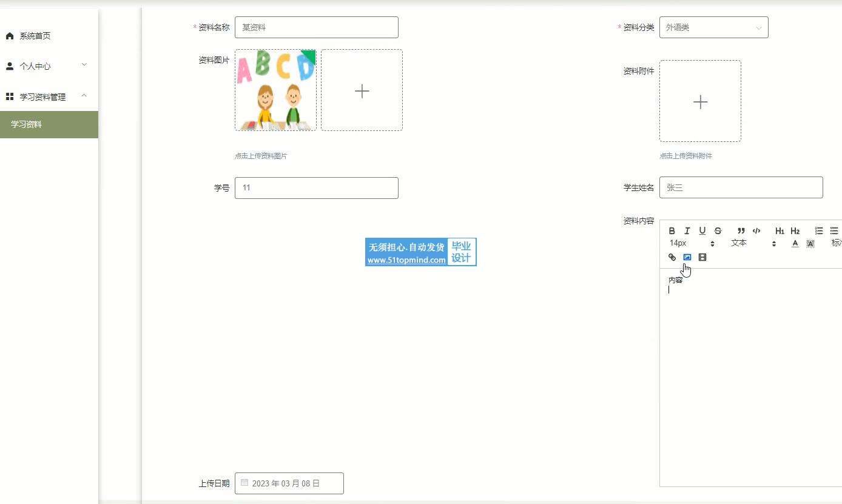Screen dimensions: 842x504
Task: Open the text color picker
Action: tap(795, 243)
